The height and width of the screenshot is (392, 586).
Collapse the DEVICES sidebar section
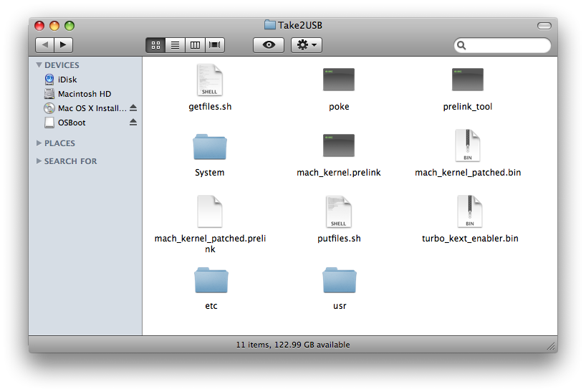click(39, 65)
